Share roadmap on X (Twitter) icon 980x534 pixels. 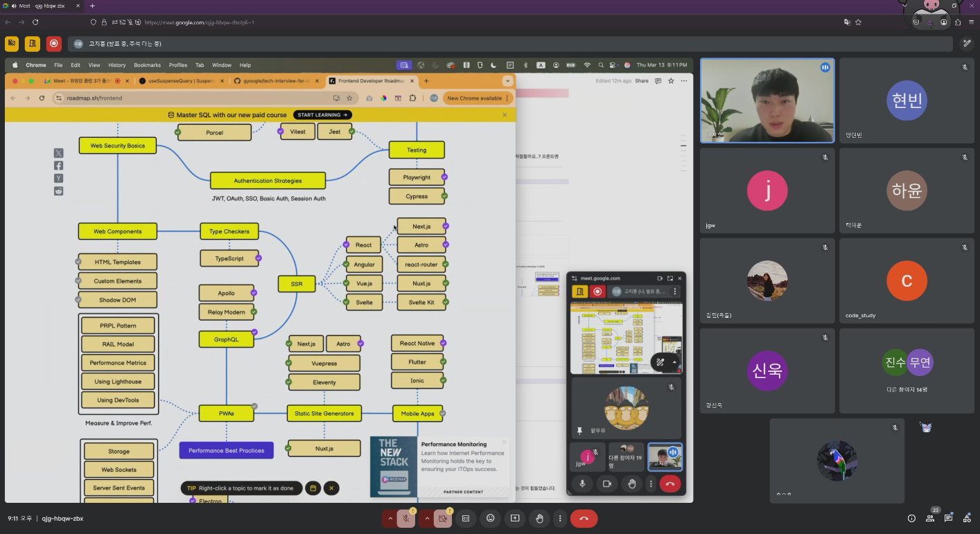click(x=59, y=153)
